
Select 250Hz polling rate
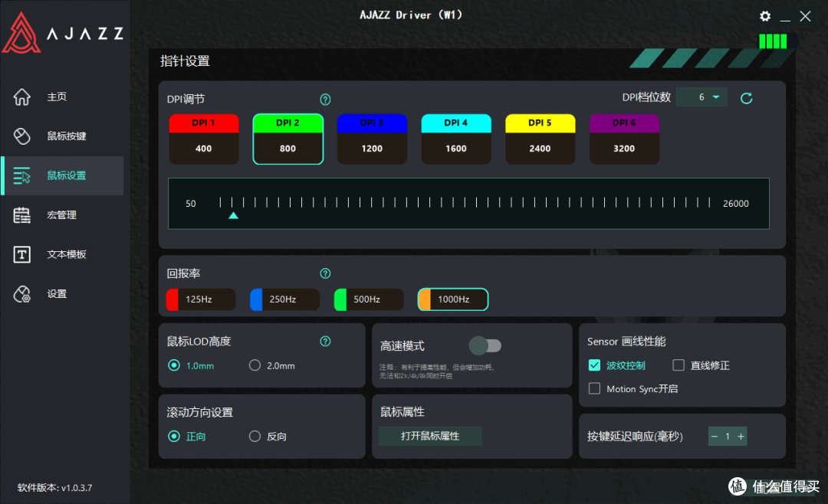(284, 299)
